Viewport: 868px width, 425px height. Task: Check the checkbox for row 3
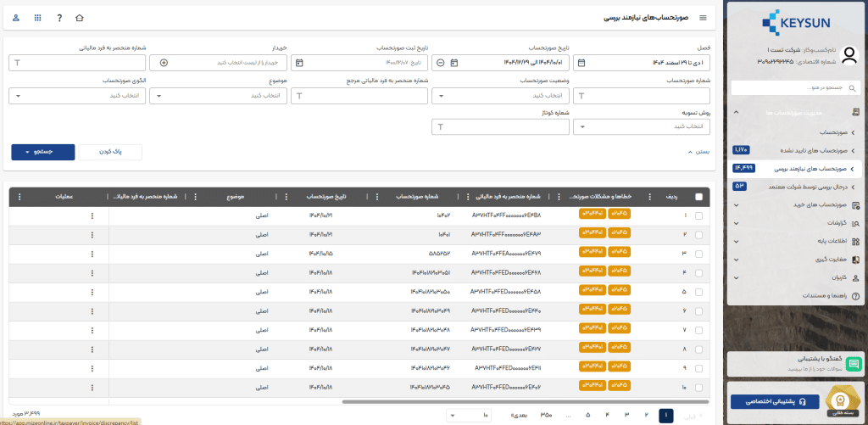click(698, 253)
